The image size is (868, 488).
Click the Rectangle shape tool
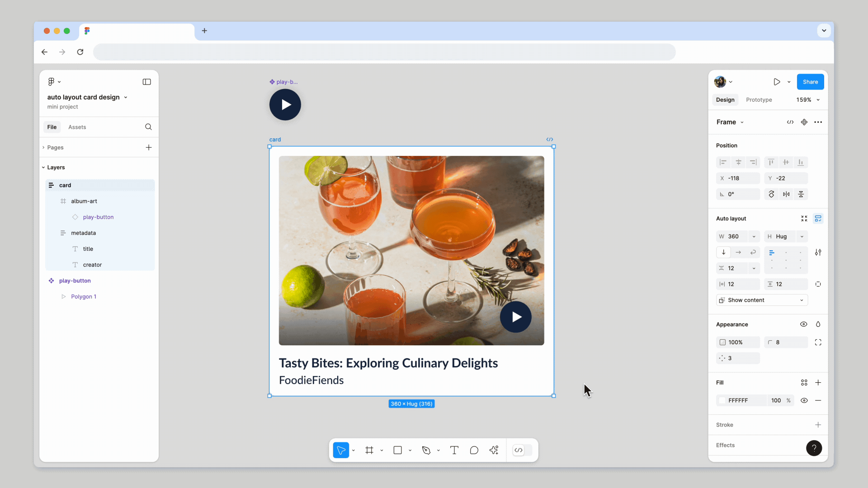click(397, 450)
